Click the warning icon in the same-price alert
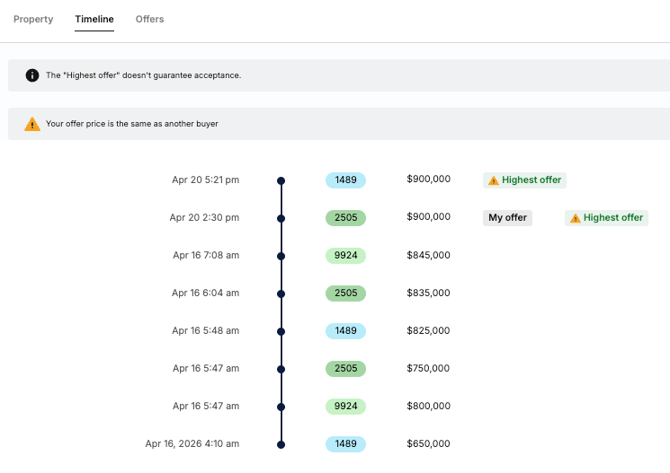Viewport: 670px width, 473px height. click(32, 124)
